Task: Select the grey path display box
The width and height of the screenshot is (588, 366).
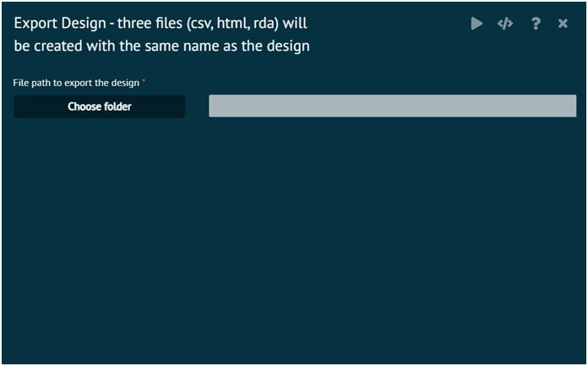Action: (x=393, y=106)
